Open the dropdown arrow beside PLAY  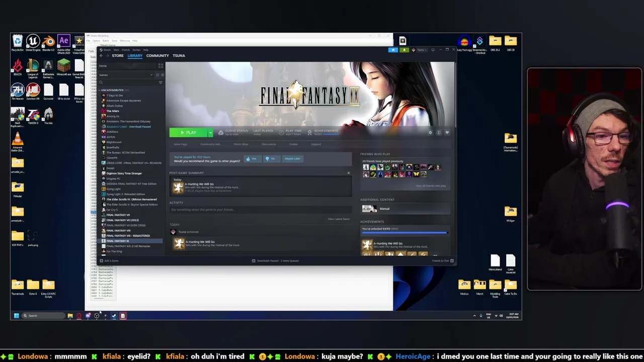pos(210,133)
